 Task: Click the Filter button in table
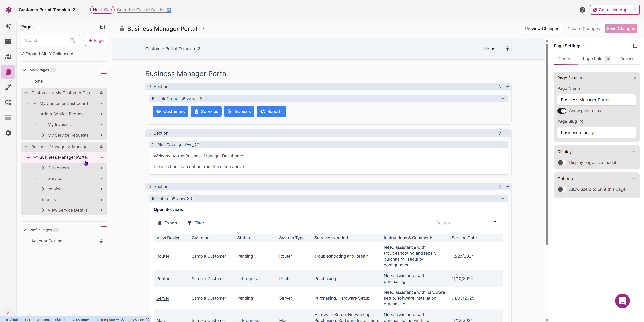click(196, 223)
